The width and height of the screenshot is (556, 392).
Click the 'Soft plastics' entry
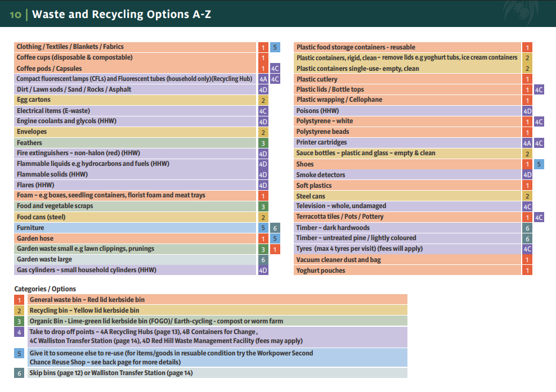407,186
